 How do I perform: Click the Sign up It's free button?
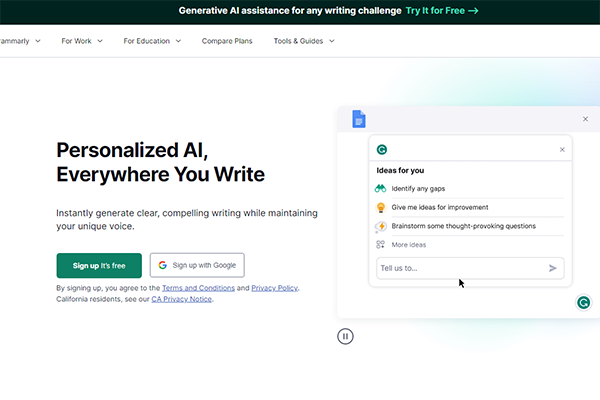(x=99, y=265)
